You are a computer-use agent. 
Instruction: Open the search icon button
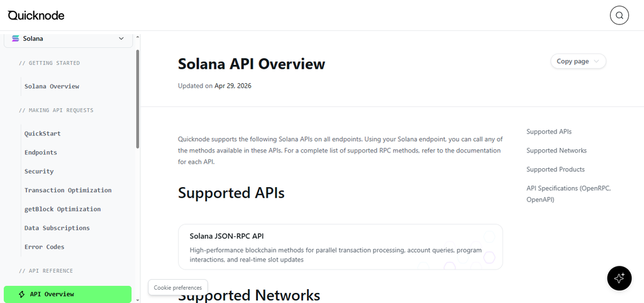click(619, 16)
